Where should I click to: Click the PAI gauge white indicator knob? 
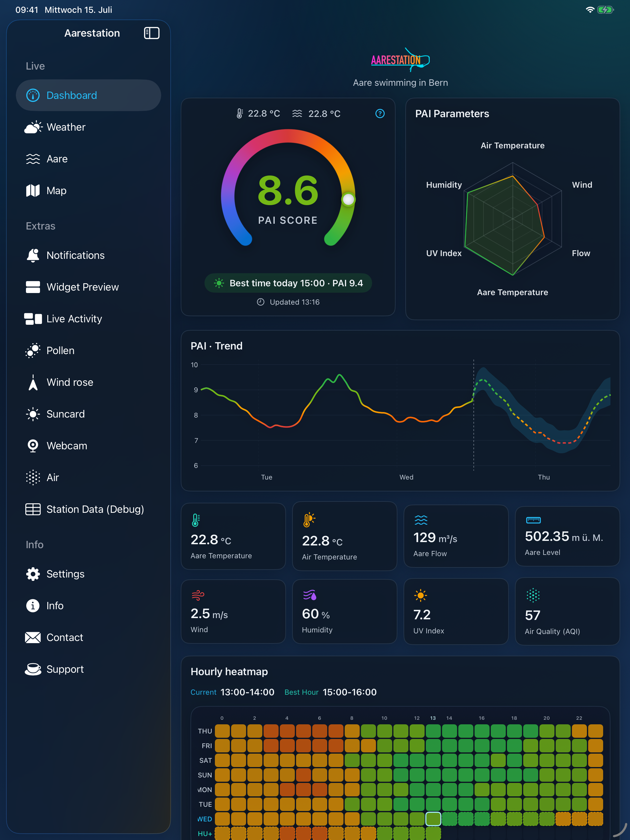coord(348,199)
